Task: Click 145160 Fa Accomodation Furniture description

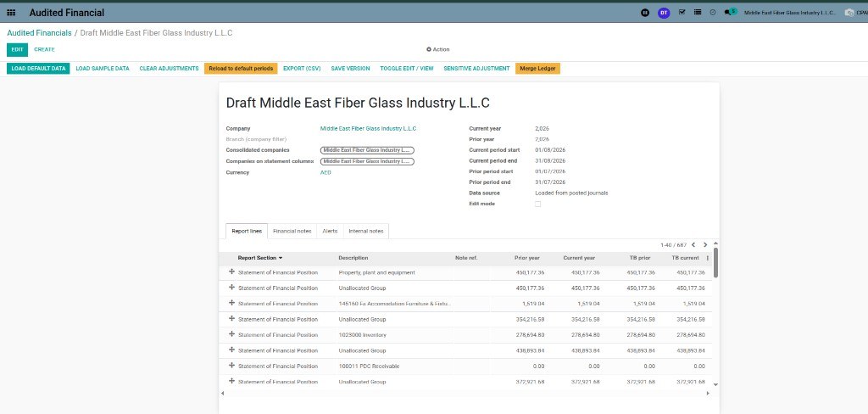Action: tap(395, 304)
